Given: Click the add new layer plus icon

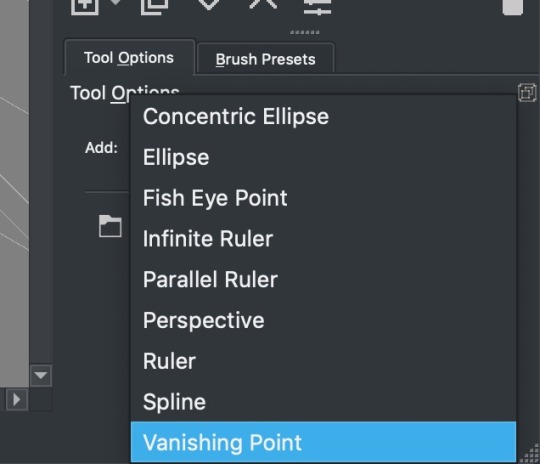Looking at the screenshot, I should coord(85,6).
